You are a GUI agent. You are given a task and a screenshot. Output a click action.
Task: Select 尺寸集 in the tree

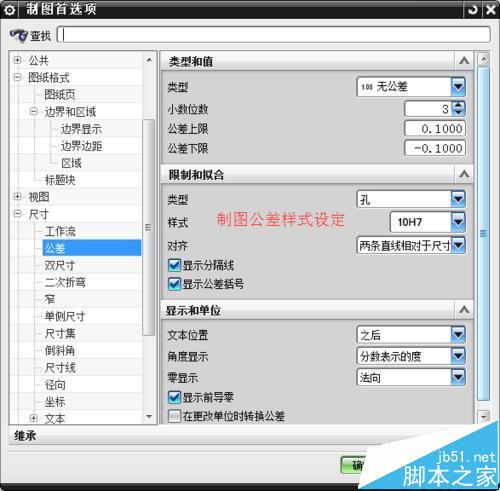[x=60, y=333]
